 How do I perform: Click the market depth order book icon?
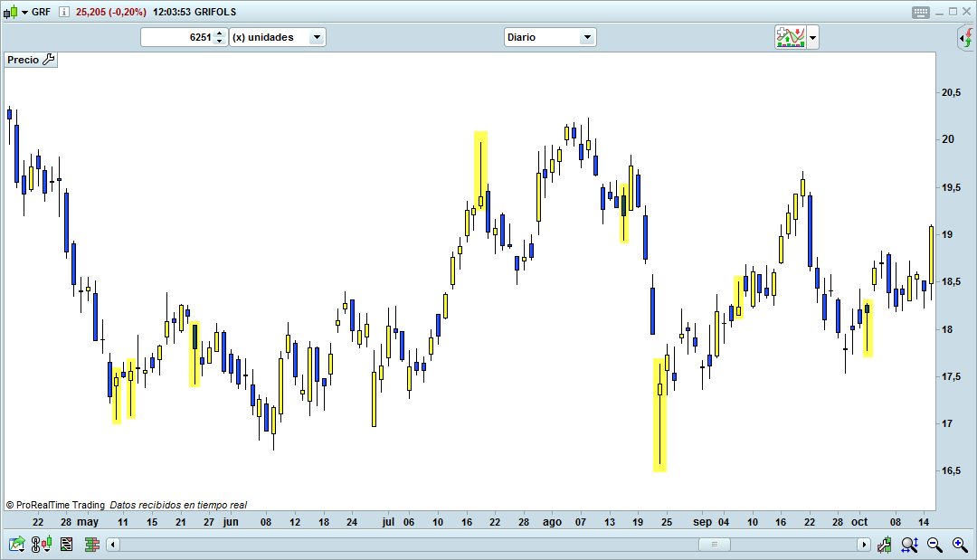91,545
